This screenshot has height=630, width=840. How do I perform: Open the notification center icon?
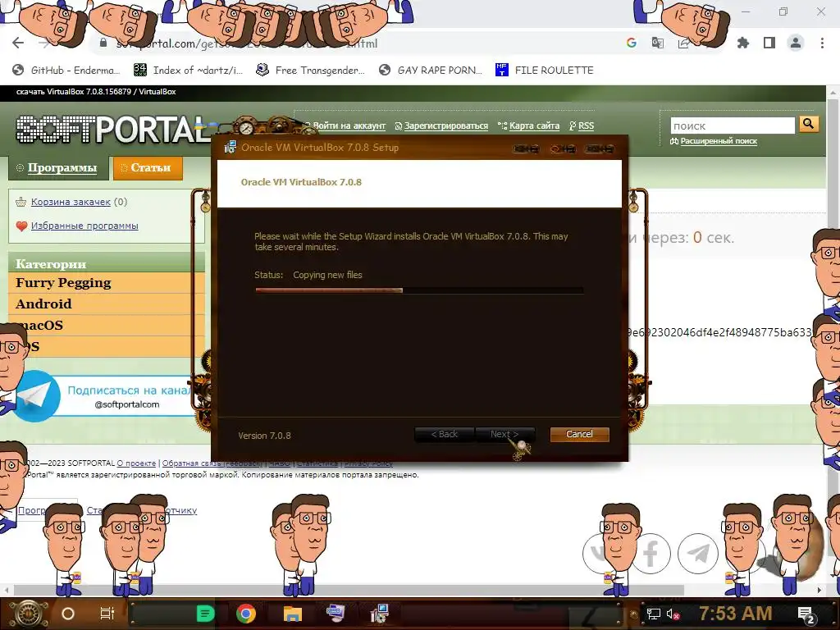[x=807, y=615]
